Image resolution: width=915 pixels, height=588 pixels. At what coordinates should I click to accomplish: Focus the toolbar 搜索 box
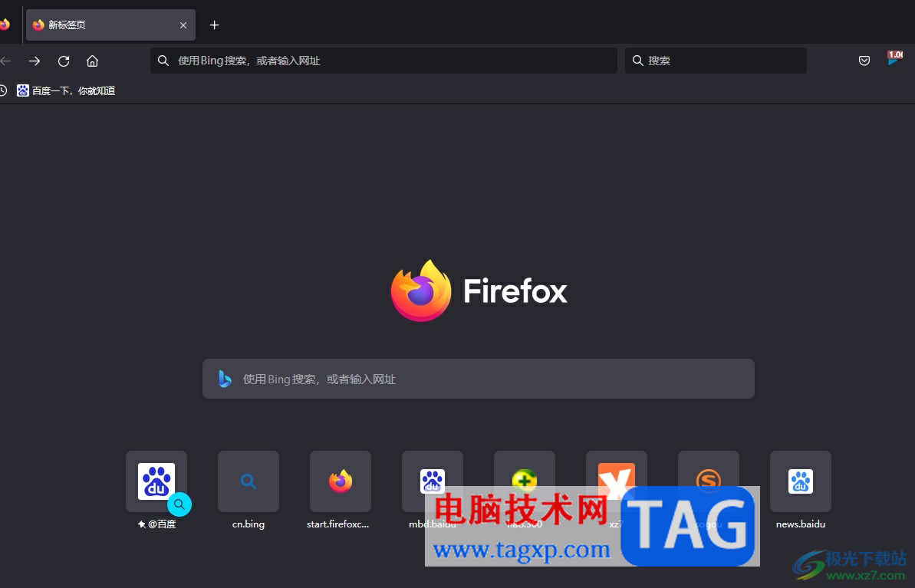(x=716, y=61)
